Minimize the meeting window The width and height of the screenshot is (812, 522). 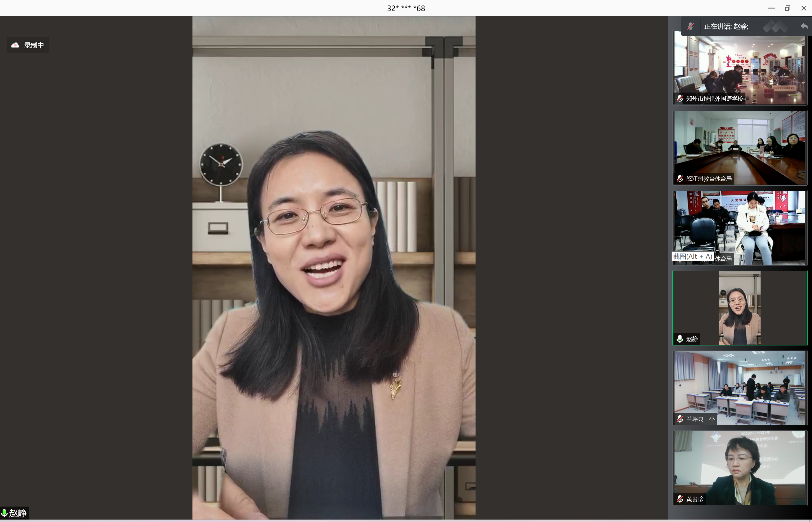tap(771, 8)
